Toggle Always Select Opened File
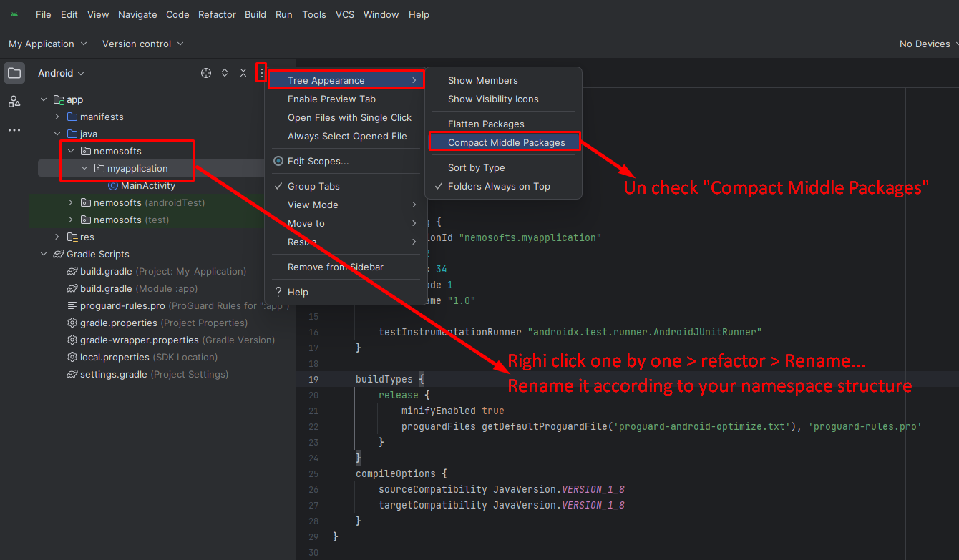 pyautogui.click(x=346, y=136)
